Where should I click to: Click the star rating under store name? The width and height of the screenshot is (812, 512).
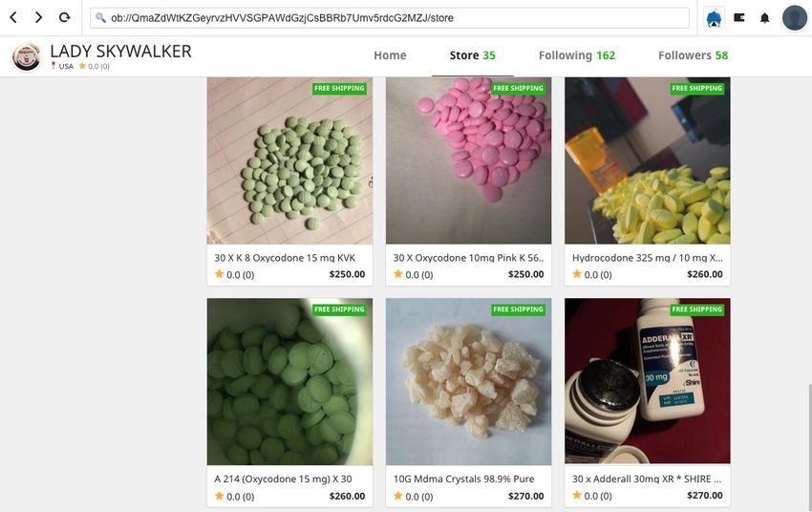tap(94, 66)
